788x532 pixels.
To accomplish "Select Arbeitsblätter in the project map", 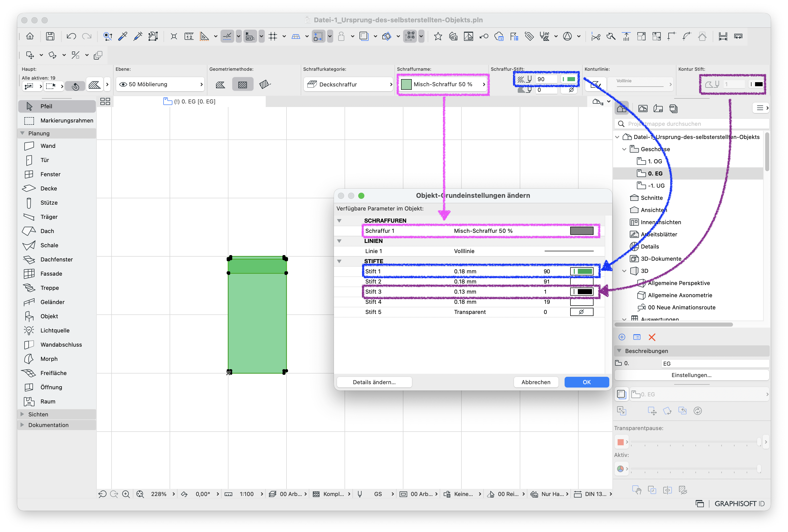I will [658, 235].
